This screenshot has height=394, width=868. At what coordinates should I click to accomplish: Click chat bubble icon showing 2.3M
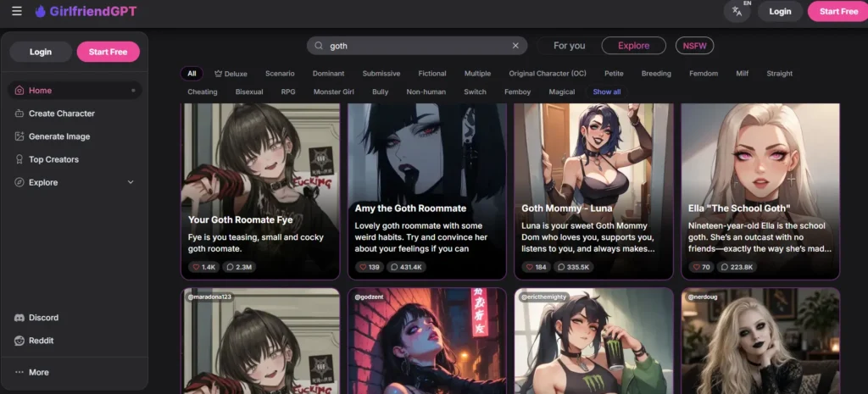[230, 267]
